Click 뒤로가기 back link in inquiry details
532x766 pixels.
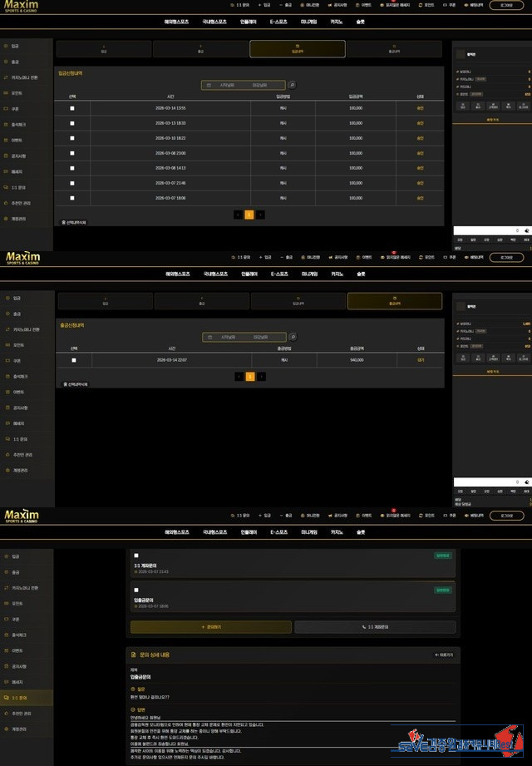point(444,655)
